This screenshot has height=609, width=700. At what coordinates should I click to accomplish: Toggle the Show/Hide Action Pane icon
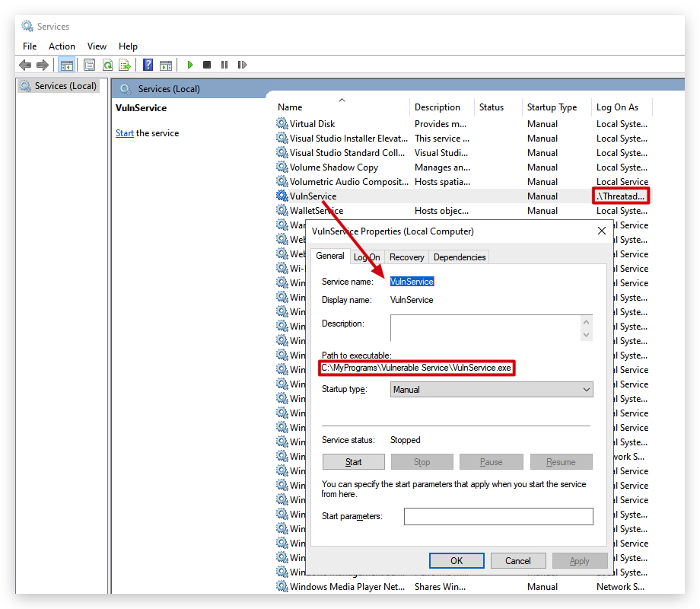[166, 65]
